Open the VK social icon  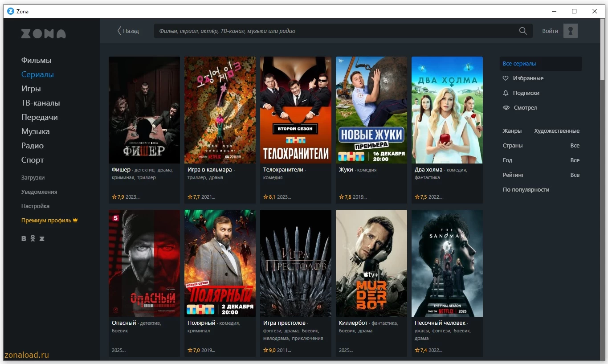pos(24,239)
